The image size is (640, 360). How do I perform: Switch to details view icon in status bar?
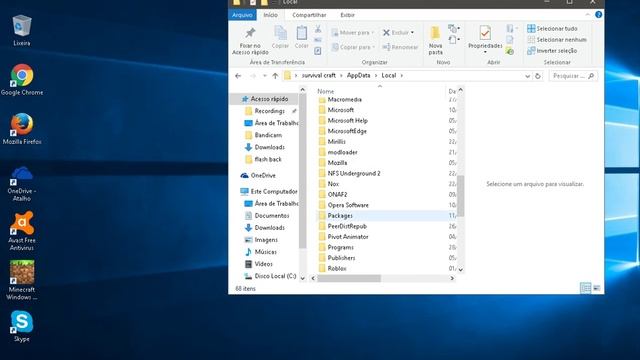585,288
